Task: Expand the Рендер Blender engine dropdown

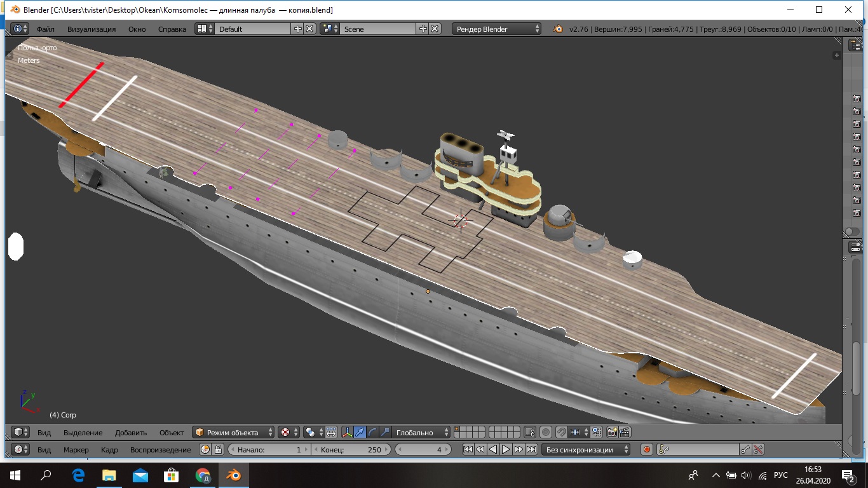Action: click(x=497, y=29)
